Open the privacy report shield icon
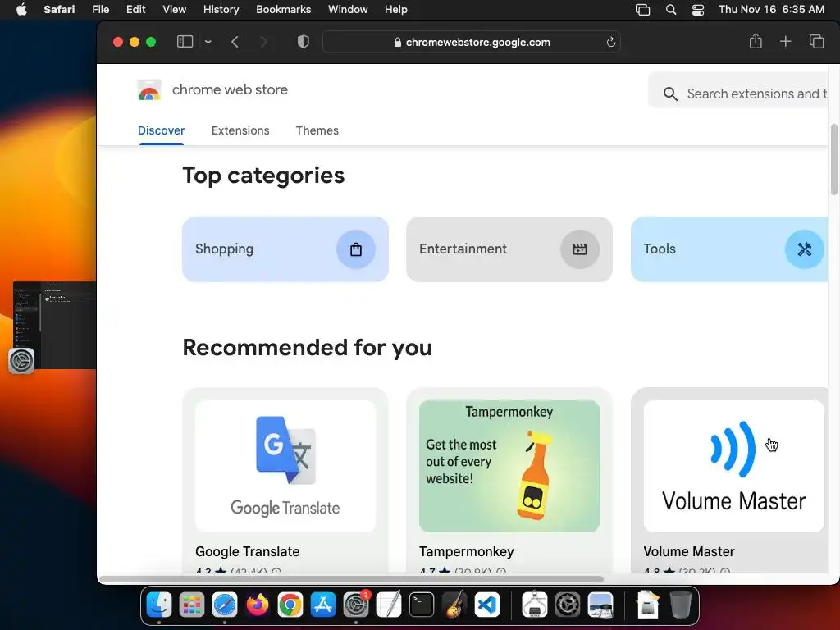This screenshot has height=630, width=840. (x=304, y=42)
